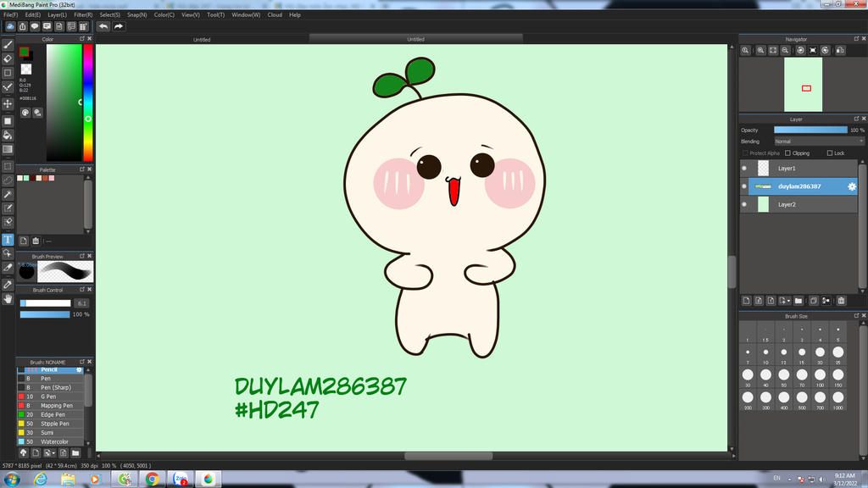
Task: Open the File menu
Action: point(10,15)
